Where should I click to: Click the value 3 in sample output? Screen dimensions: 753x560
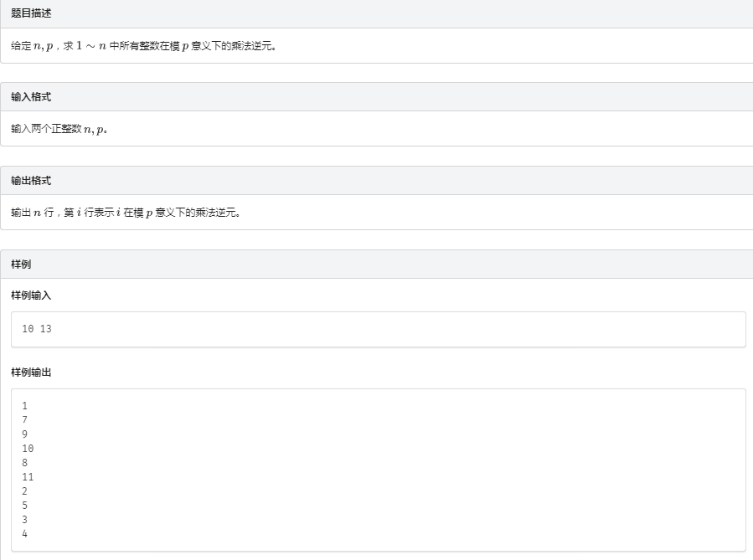(x=25, y=520)
